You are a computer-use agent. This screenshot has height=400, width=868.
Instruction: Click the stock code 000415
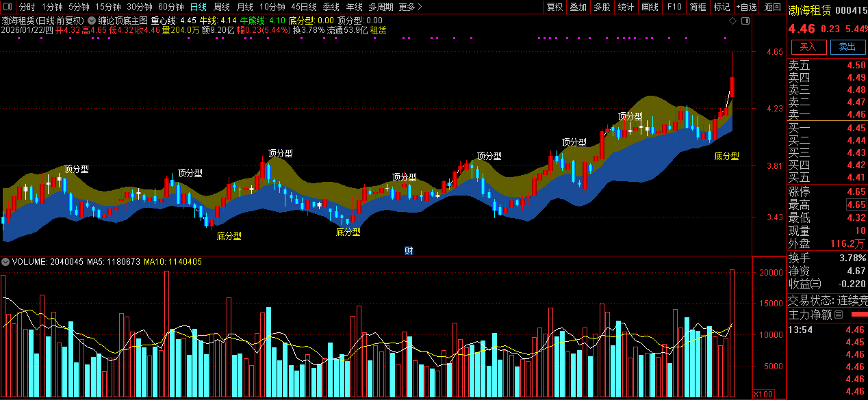click(x=852, y=10)
